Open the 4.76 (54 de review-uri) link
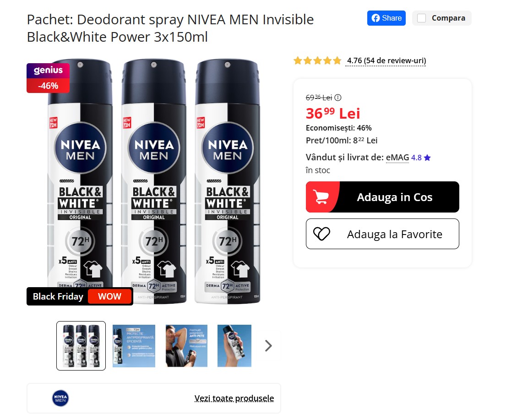This screenshot has width=506, height=420. click(386, 61)
